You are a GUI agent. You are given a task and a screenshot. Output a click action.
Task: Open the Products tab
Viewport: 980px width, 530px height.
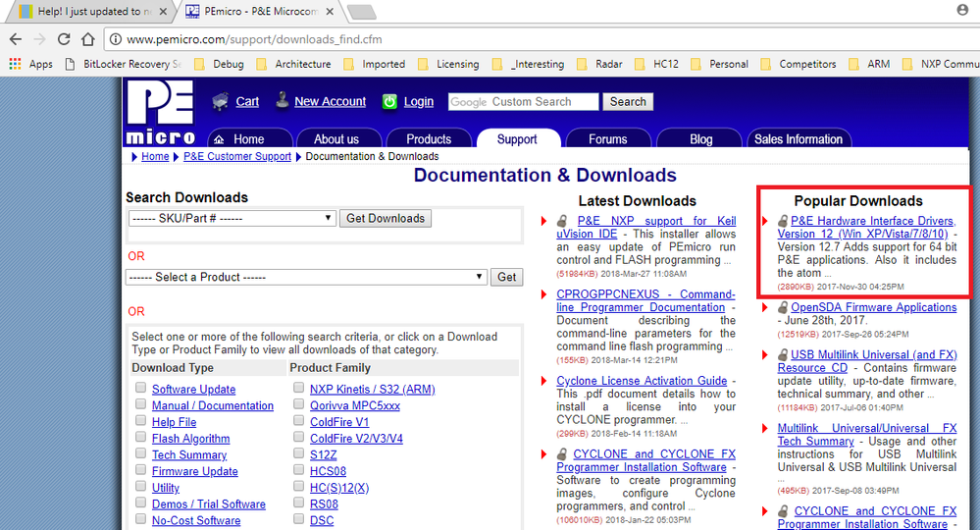pos(429,138)
